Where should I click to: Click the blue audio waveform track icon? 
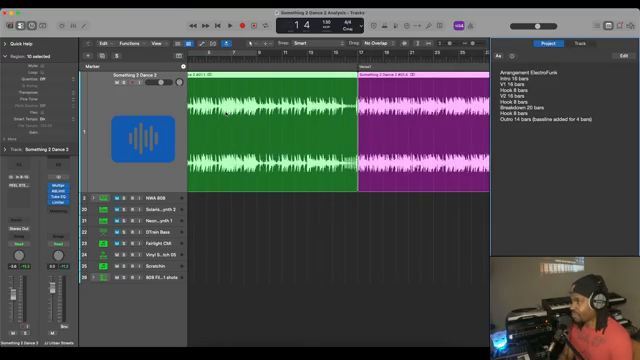pos(143,139)
